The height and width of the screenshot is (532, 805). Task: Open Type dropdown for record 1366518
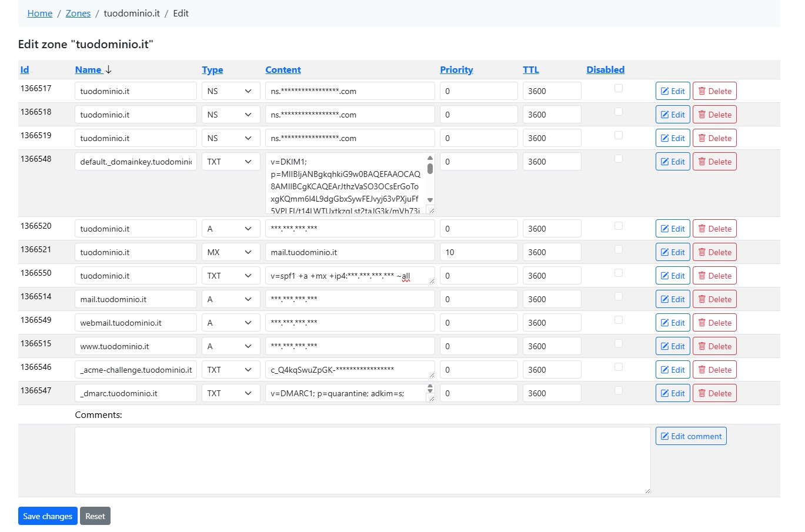(x=231, y=115)
